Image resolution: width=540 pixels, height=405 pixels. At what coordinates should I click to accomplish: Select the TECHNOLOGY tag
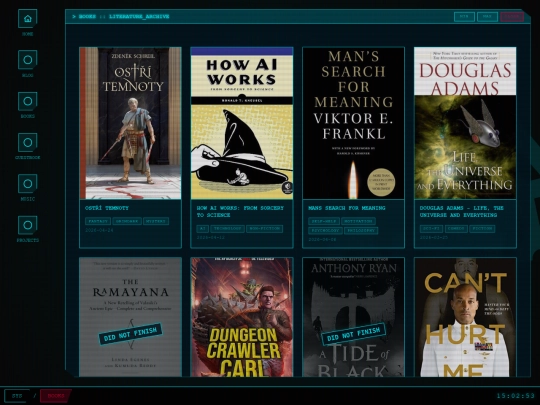(227, 229)
